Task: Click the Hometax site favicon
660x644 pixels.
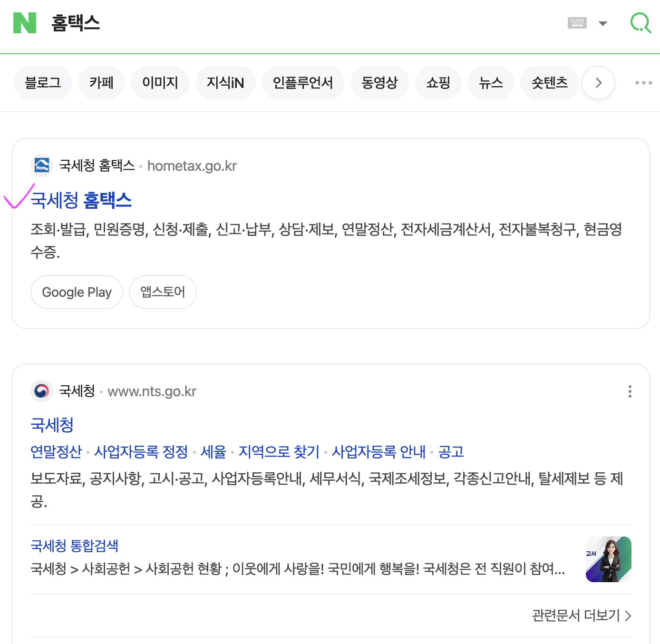Action: [x=42, y=166]
